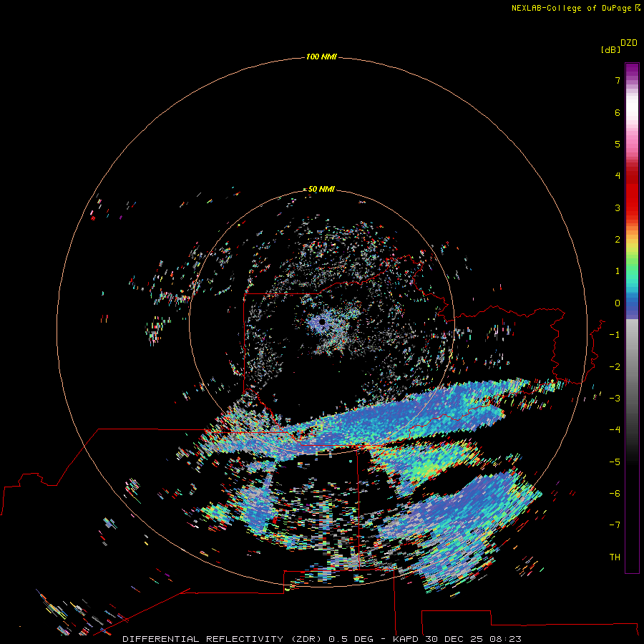644x644 pixels.
Task: Click the black radar site dot at center
Action: (322, 322)
